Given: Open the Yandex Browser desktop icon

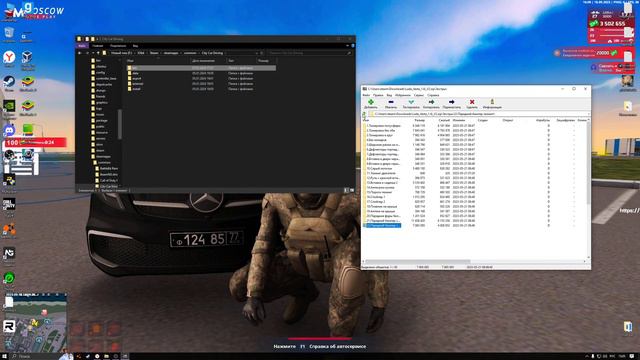Looking at the screenshot, I should coord(9,59).
